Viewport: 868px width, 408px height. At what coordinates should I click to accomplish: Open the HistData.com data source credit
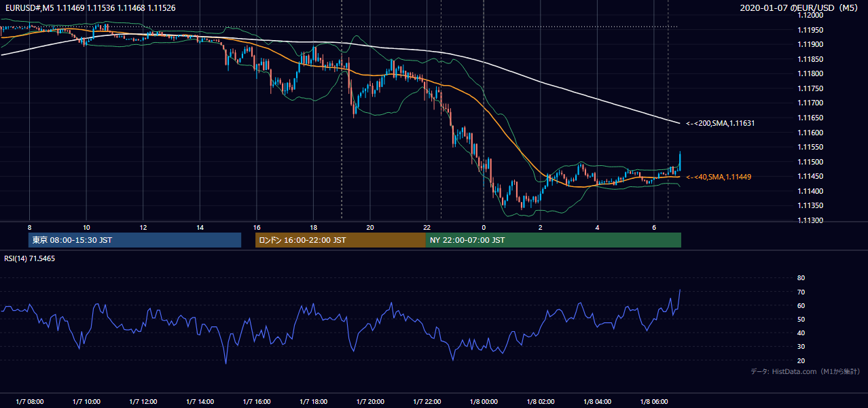(805, 371)
